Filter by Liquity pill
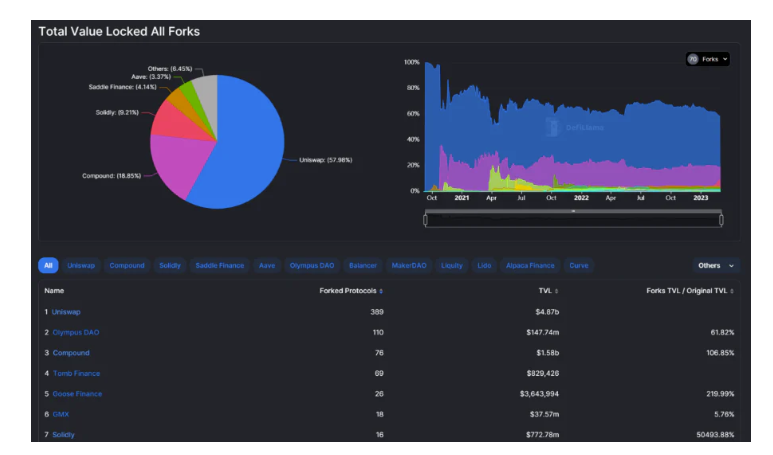Viewport: 773px width, 455px height. 452,265
